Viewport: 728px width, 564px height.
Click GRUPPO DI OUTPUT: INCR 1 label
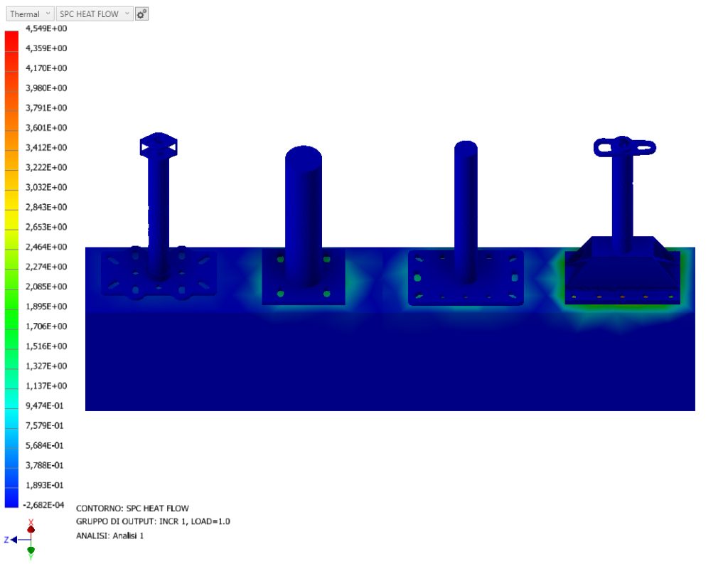pos(153,521)
